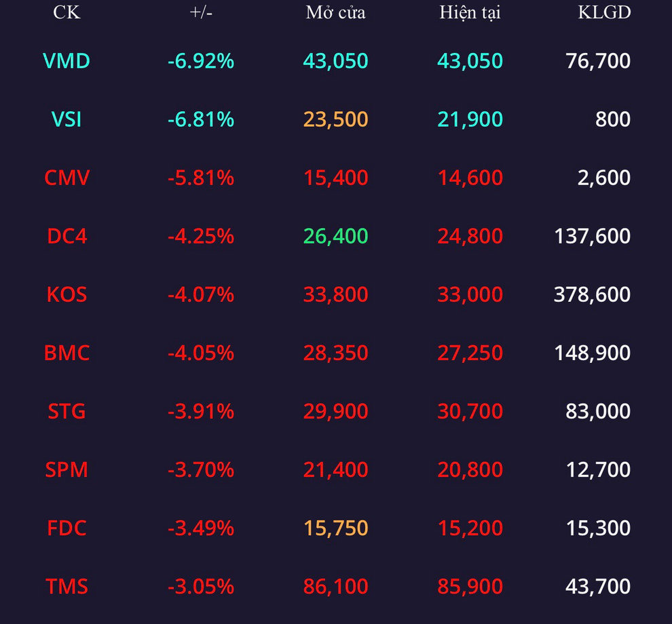Click the Hiện tại column header

click(x=470, y=12)
